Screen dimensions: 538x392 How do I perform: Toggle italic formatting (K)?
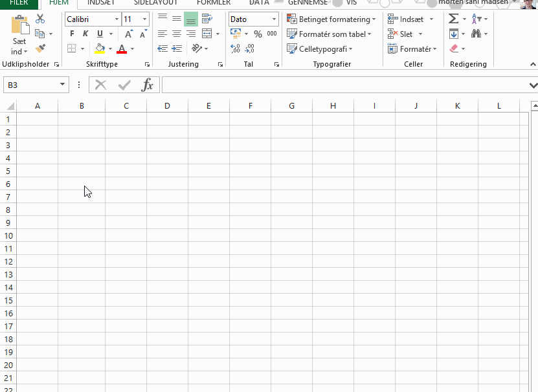click(85, 34)
